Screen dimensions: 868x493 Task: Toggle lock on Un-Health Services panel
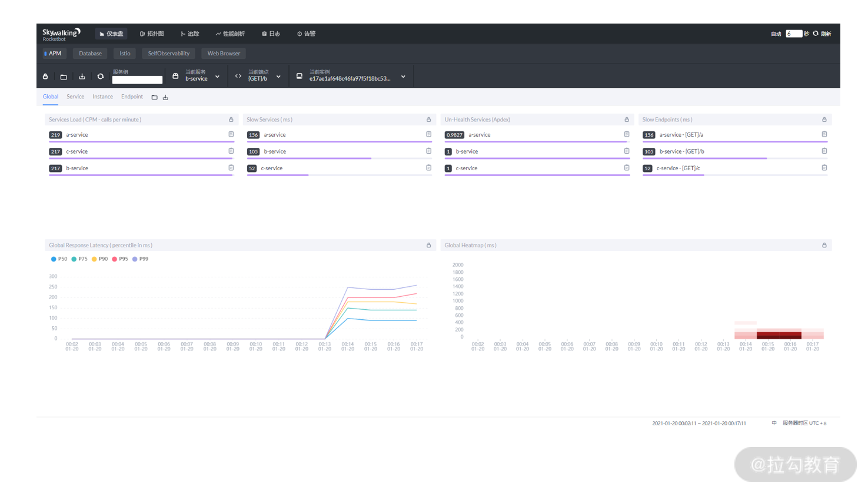click(x=627, y=120)
